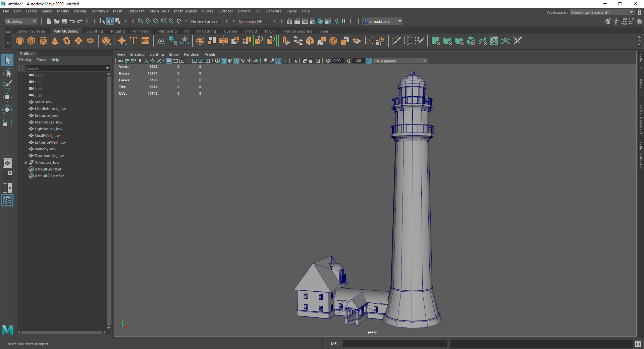Open the Render View clapperboard icon
The height and width of the screenshot is (349, 644).
tap(289, 21)
